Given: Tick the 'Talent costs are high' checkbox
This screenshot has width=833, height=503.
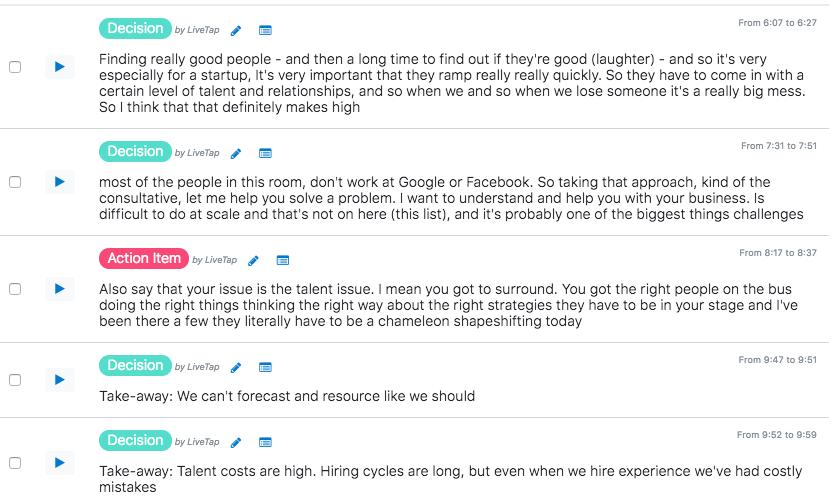Looking at the screenshot, I should pos(15,463).
